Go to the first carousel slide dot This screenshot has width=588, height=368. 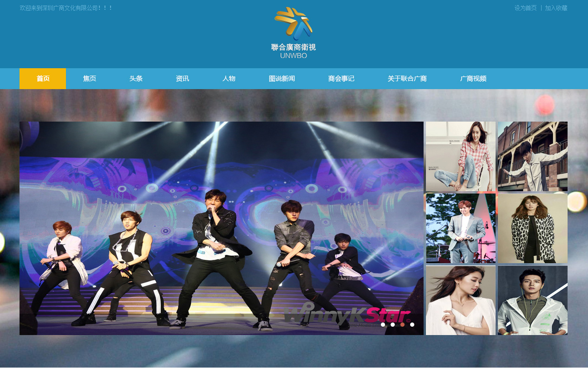click(x=383, y=324)
